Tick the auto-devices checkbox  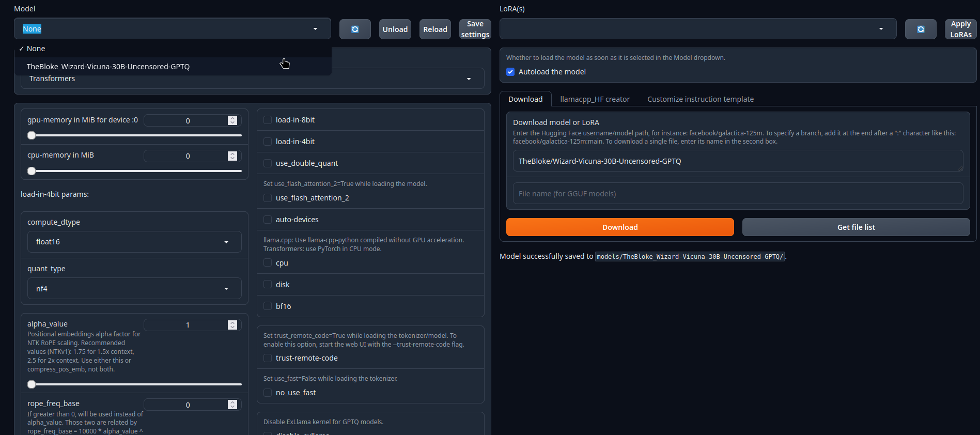(268, 220)
